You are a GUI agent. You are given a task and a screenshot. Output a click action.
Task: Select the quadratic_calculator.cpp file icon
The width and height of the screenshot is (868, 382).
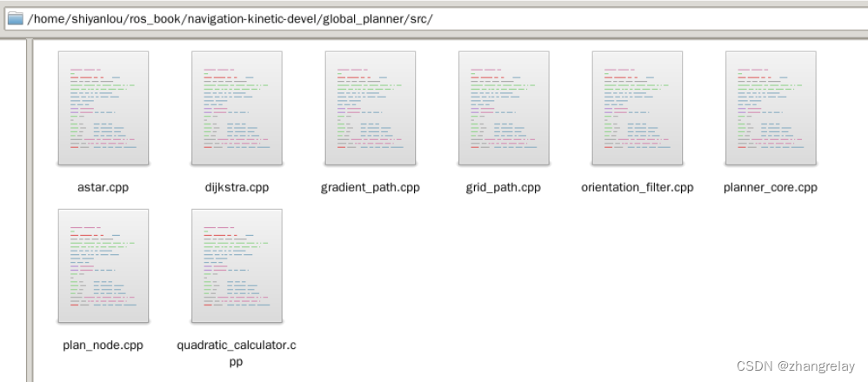[237, 265]
